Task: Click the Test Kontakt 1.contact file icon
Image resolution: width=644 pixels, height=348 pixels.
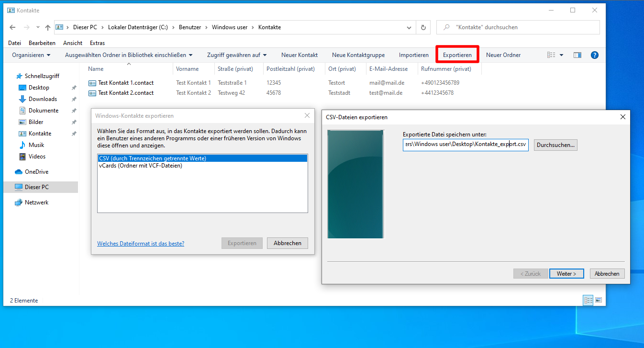Action: click(x=92, y=83)
